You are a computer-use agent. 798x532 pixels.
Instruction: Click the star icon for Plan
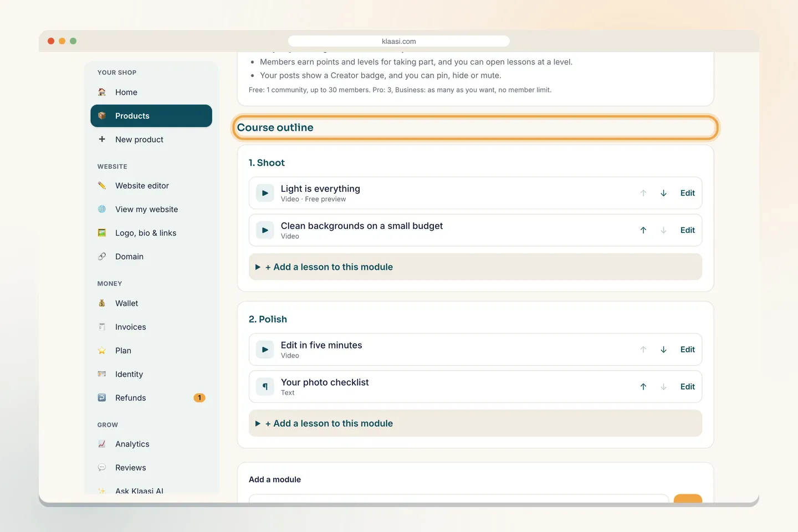[102, 351]
